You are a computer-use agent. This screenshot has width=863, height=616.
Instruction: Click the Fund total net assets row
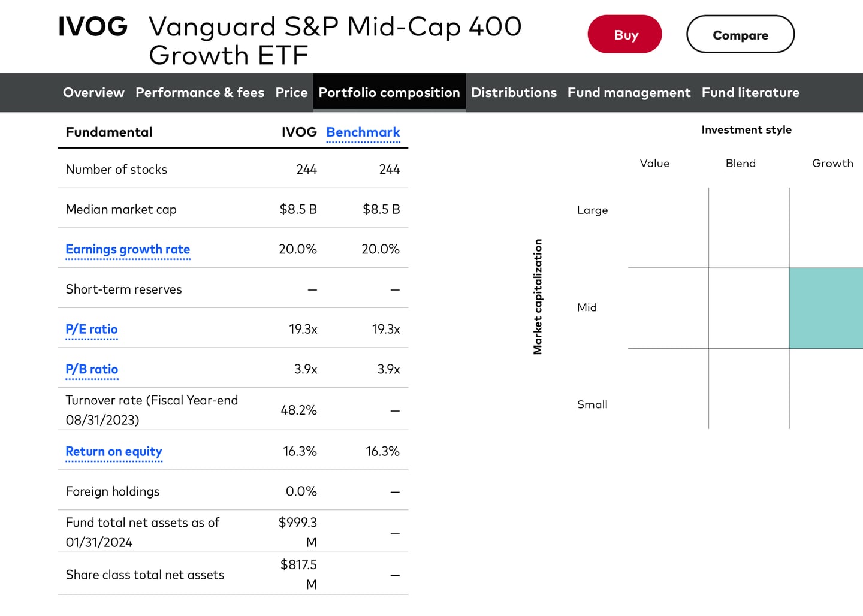pos(143,532)
